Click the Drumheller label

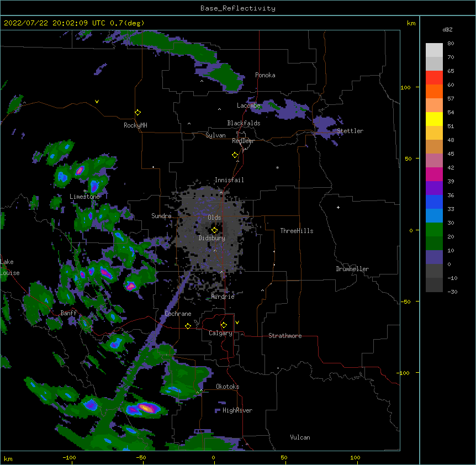352,269
